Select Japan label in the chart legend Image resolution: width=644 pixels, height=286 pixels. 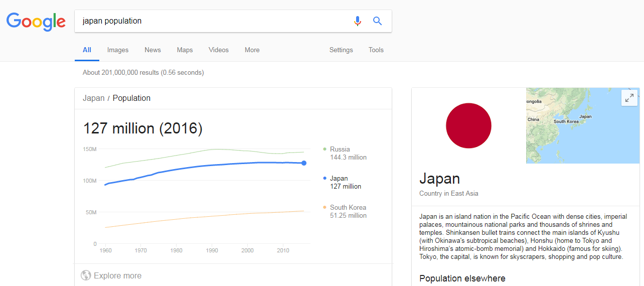pos(339,178)
